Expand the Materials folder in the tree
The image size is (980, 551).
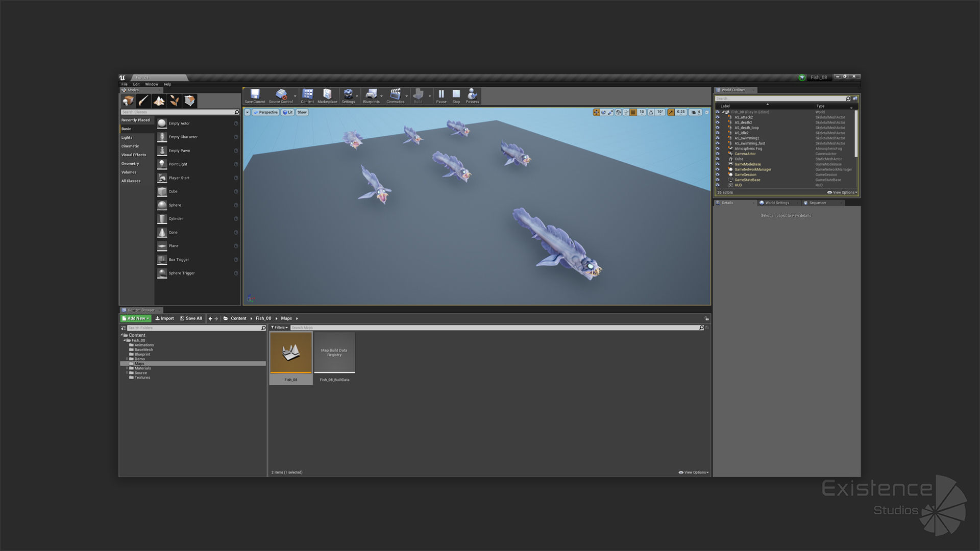(x=127, y=368)
